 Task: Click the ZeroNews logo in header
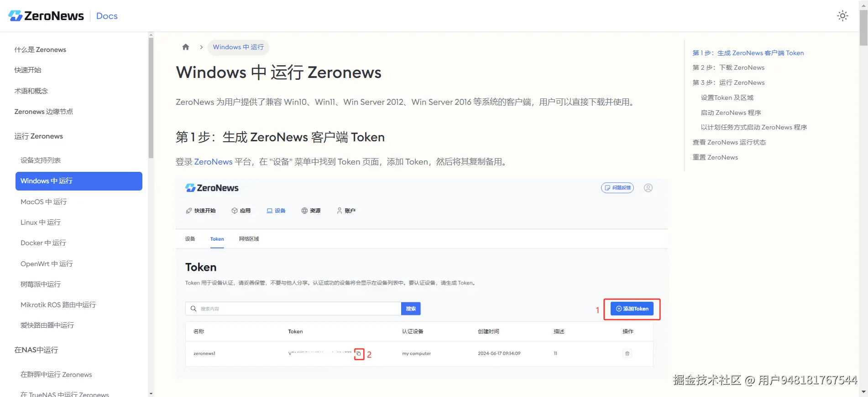click(46, 16)
